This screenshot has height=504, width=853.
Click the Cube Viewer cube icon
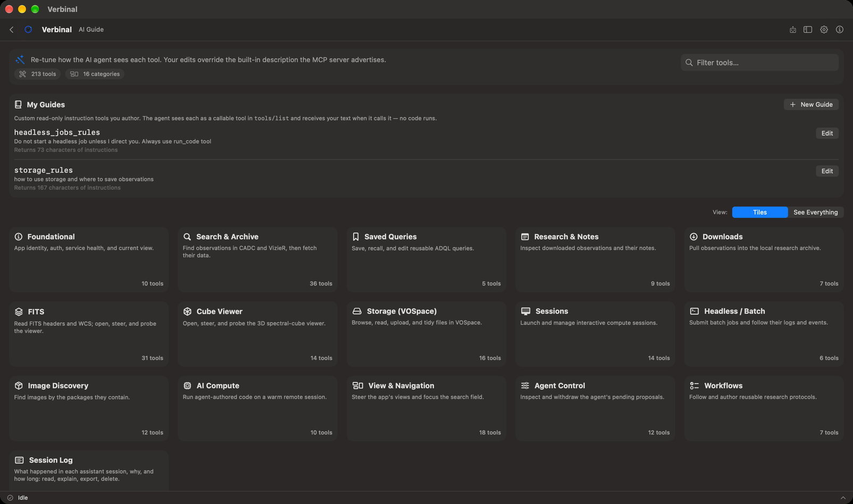point(187,311)
